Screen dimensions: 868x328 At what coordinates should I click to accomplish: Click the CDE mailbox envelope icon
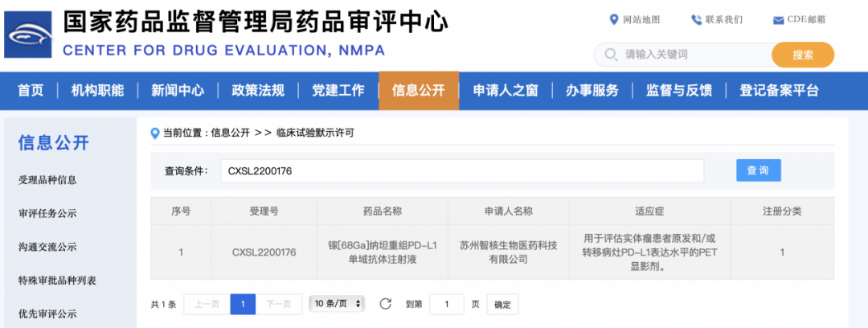(x=778, y=21)
